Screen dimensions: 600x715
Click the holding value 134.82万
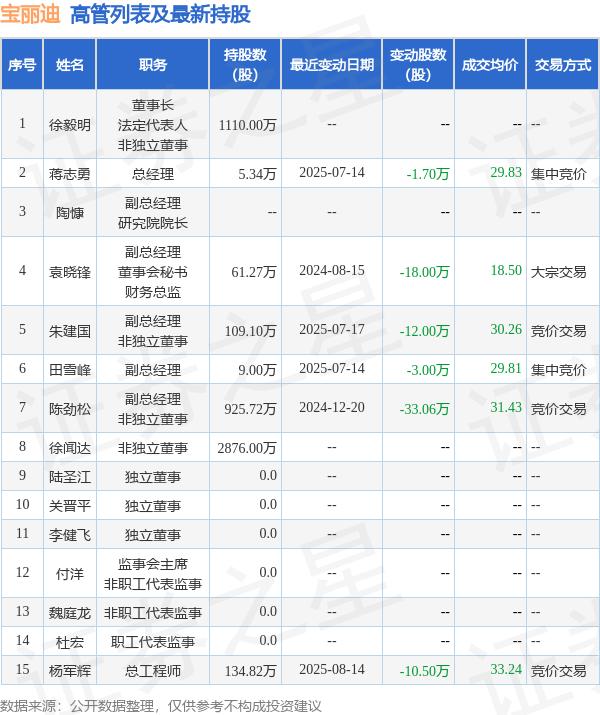click(x=250, y=671)
